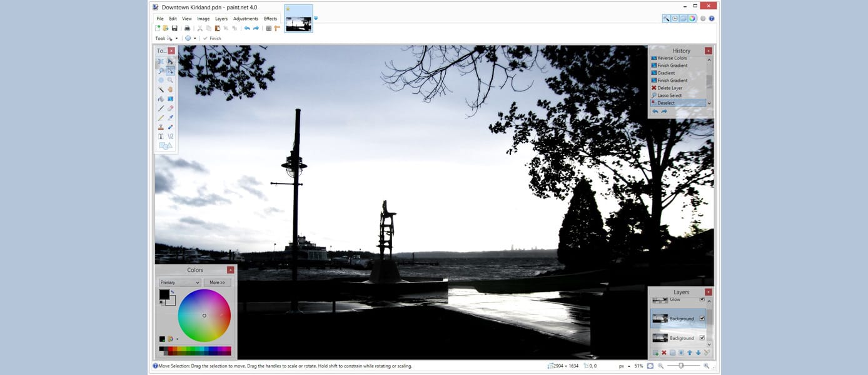The image size is (868, 375).
Task: Paste using the clipboard toolbar icon
Action: tap(217, 28)
